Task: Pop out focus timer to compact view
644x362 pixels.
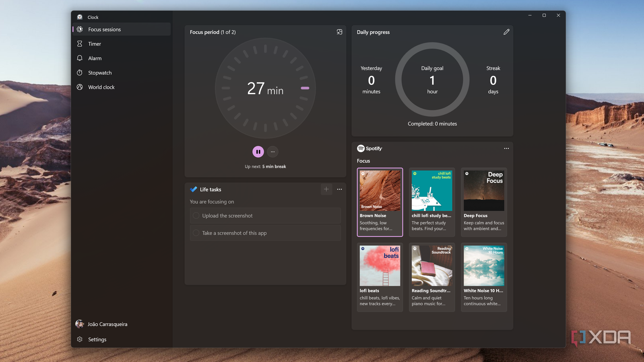Action: pos(339,32)
